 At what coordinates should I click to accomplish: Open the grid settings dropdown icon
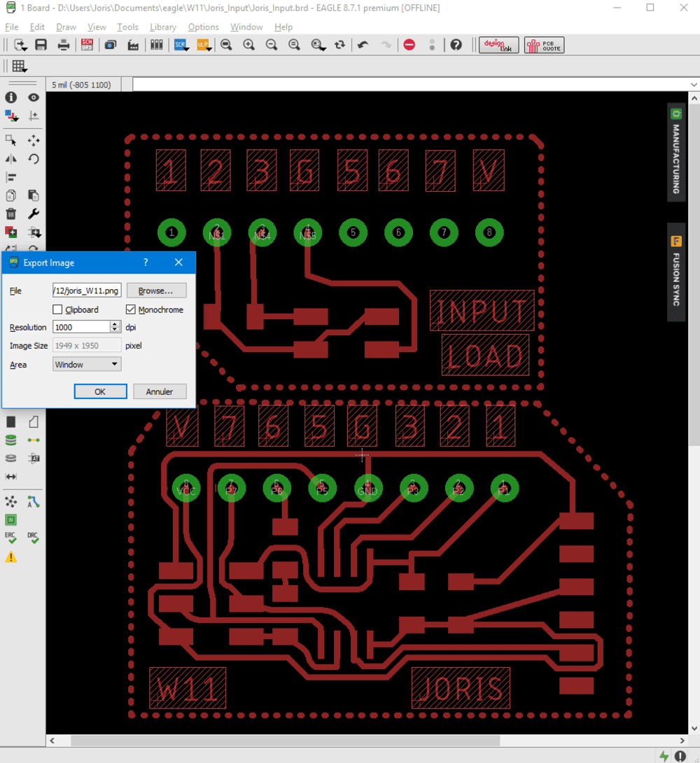(19, 66)
